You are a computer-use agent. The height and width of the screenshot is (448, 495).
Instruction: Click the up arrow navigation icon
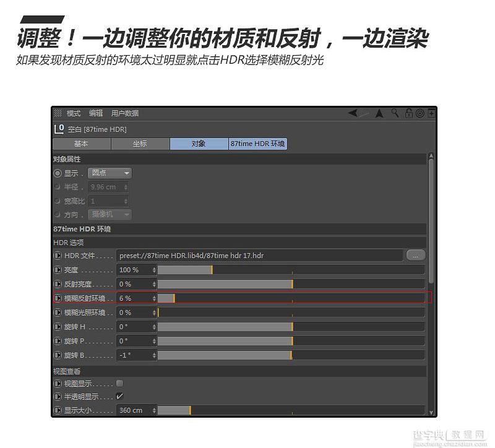point(379,113)
